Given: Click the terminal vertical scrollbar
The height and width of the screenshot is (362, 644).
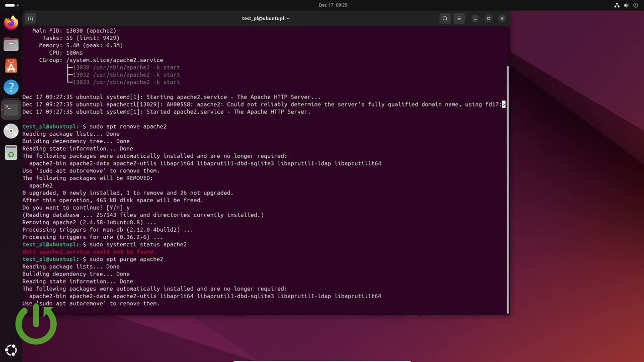Looking at the screenshot, I should (x=507, y=189).
